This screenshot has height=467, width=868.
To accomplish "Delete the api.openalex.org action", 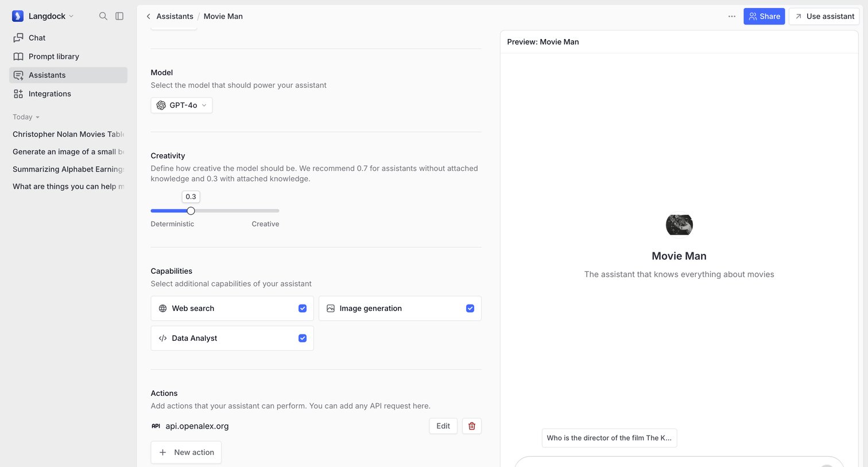I will click(472, 426).
